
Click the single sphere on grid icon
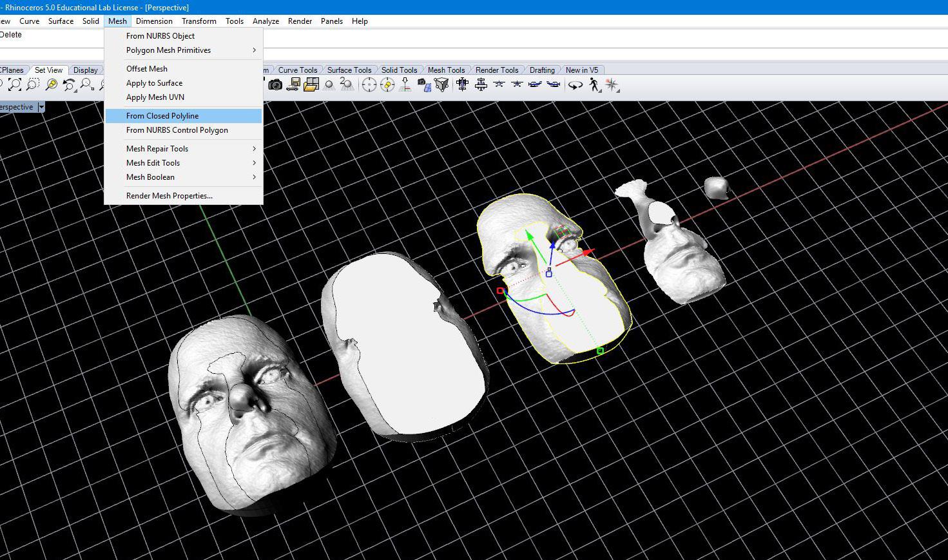click(x=329, y=84)
